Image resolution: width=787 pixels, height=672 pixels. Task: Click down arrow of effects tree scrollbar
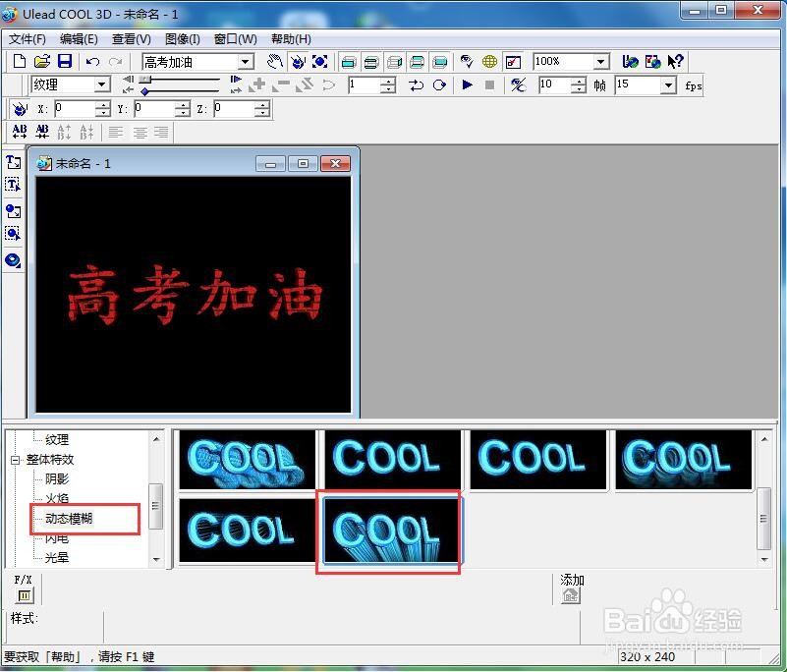156,560
